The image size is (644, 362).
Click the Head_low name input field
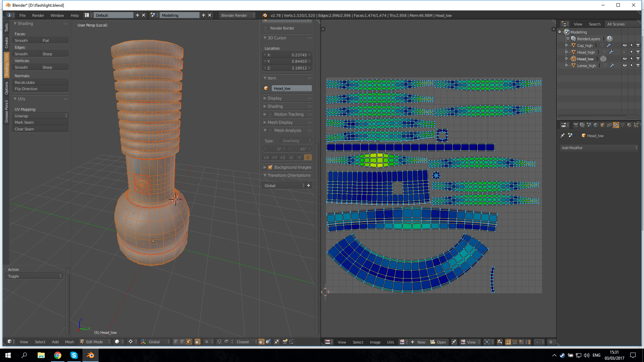(x=291, y=88)
